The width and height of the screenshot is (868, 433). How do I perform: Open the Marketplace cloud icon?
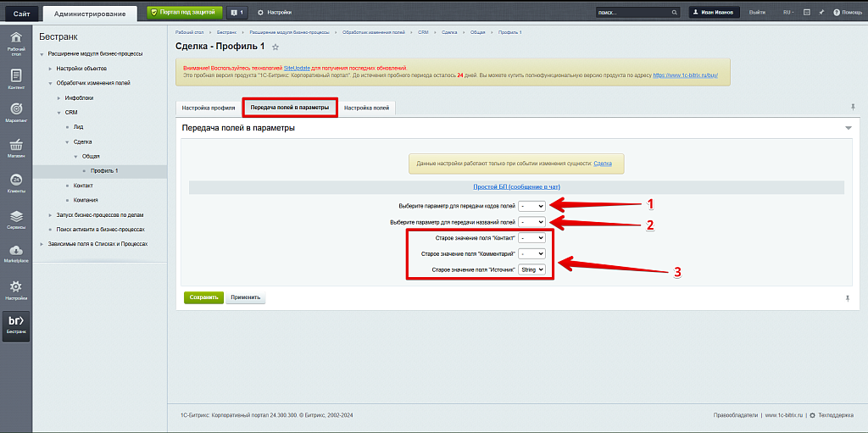pyautogui.click(x=15, y=251)
